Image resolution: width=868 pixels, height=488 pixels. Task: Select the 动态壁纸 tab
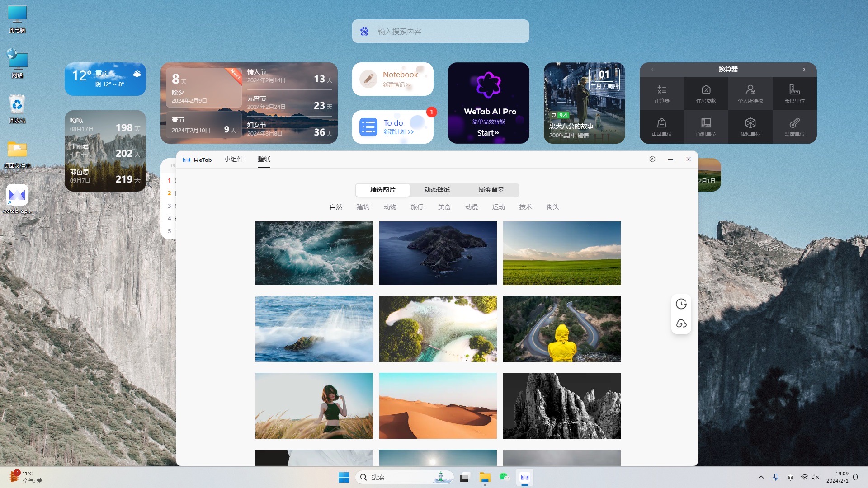pyautogui.click(x=437, y=190)
